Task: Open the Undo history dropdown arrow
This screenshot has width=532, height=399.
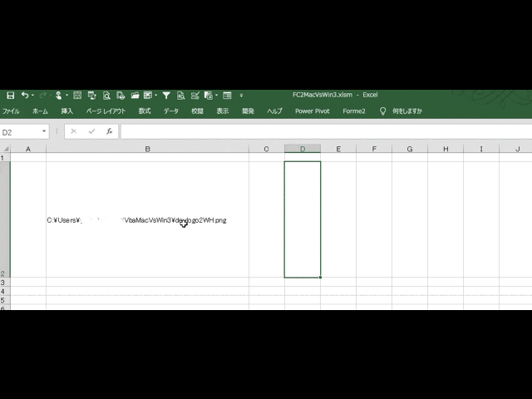Action: click(x=33, y=96)
